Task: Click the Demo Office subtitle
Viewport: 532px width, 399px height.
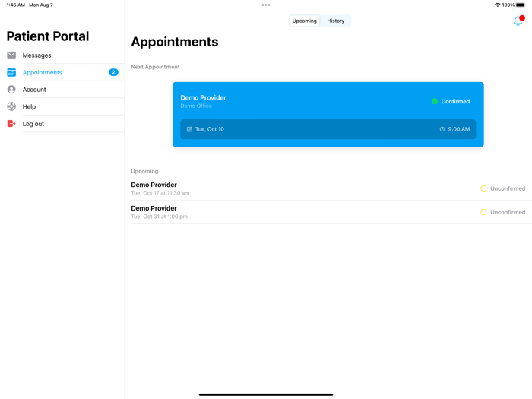Action: [196, 106]
